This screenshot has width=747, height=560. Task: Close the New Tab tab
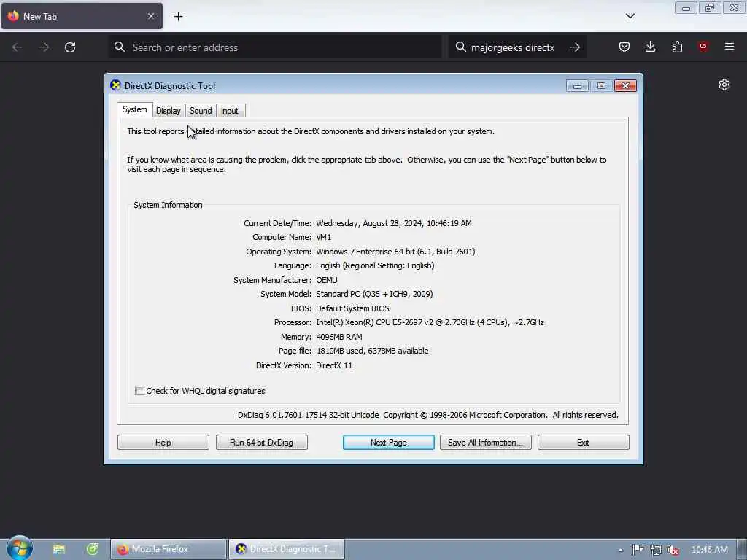click(151, 16)
